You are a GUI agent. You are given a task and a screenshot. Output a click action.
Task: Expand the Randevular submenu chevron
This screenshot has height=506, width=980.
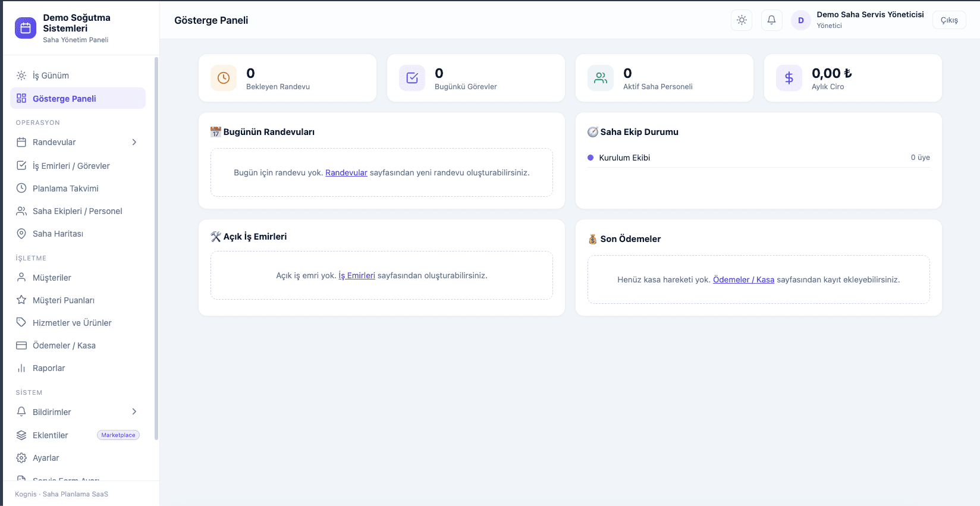click(x=134, y=142)
